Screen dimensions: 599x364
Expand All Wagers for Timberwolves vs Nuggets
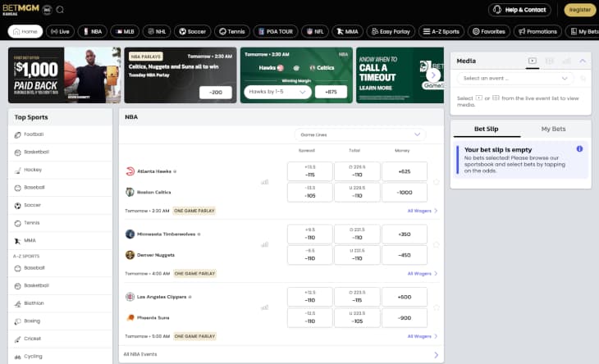[423, 274]
